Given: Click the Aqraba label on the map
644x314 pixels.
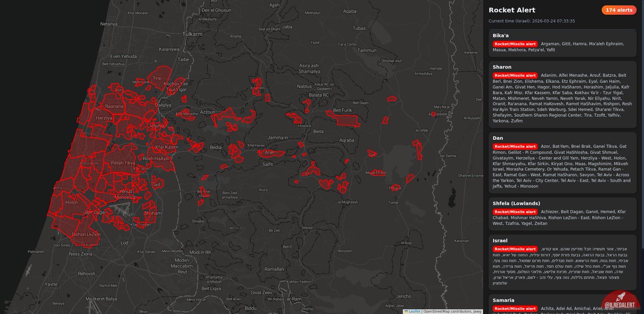Looking at the screenshot, I should point(347,140).
